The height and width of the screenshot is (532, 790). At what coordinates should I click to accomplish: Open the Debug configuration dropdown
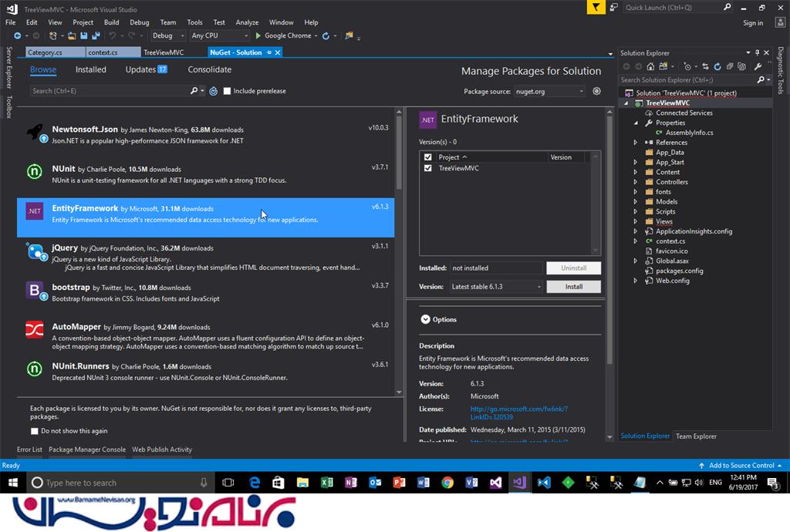[x=168, y=35]
